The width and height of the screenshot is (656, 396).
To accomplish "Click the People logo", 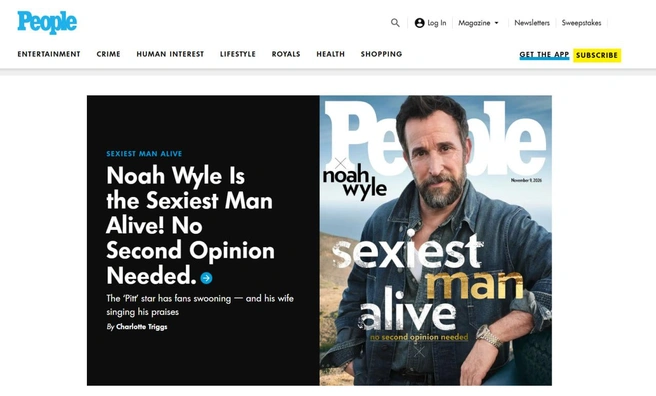I will [x=47, y=22].
